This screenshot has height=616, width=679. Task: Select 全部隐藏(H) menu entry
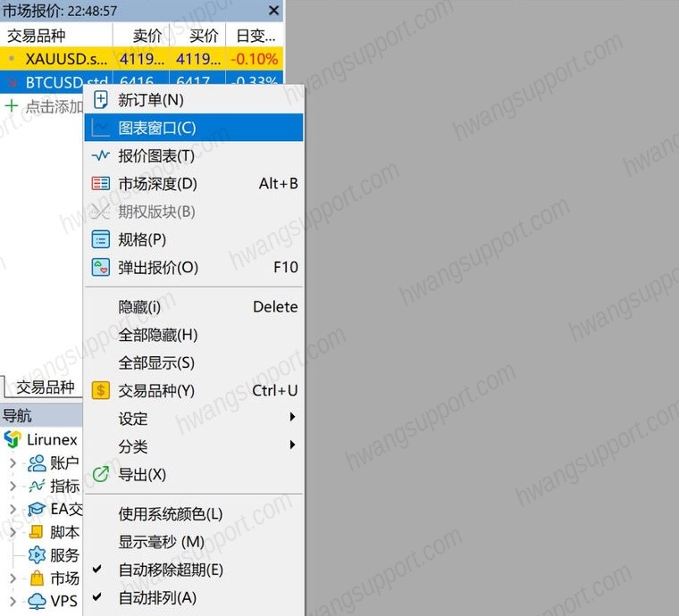[194, 335]
